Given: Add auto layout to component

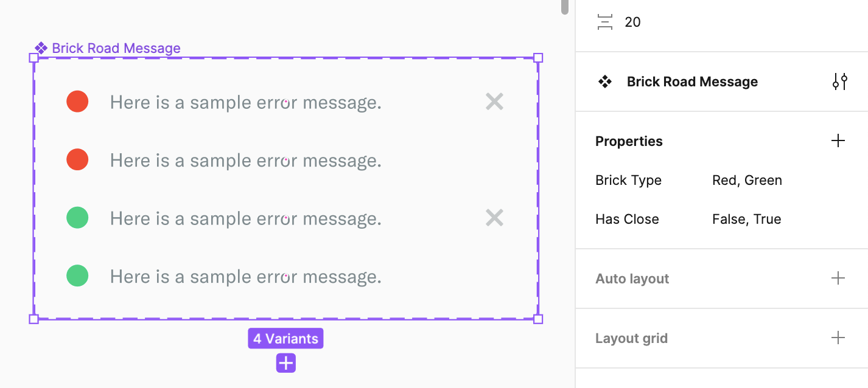Looking at the screenshot, I should tap(838, 279).
